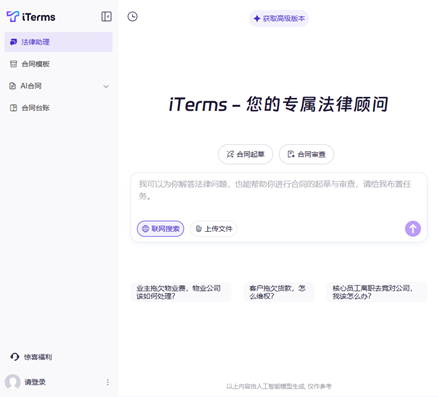Click the document icon in 合同审查

coord(291,154)
